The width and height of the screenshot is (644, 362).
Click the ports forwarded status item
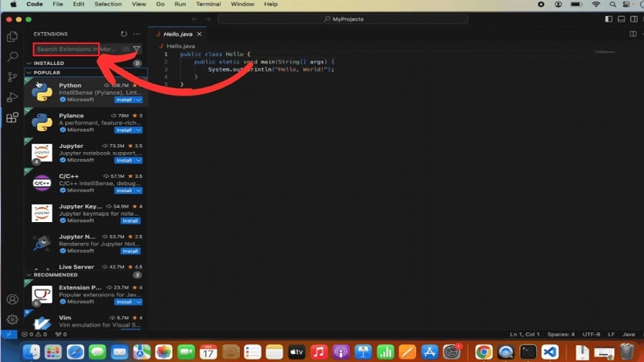61,335
